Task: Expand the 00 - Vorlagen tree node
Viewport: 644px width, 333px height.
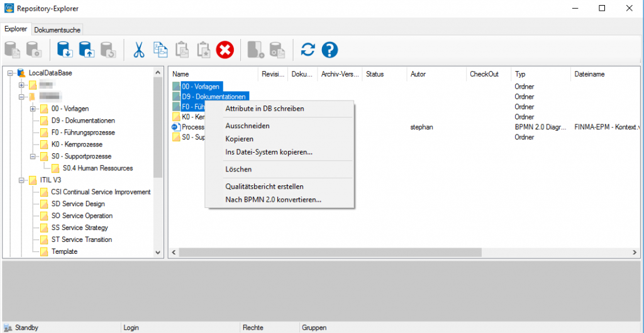Action: (x=33, y=109)
